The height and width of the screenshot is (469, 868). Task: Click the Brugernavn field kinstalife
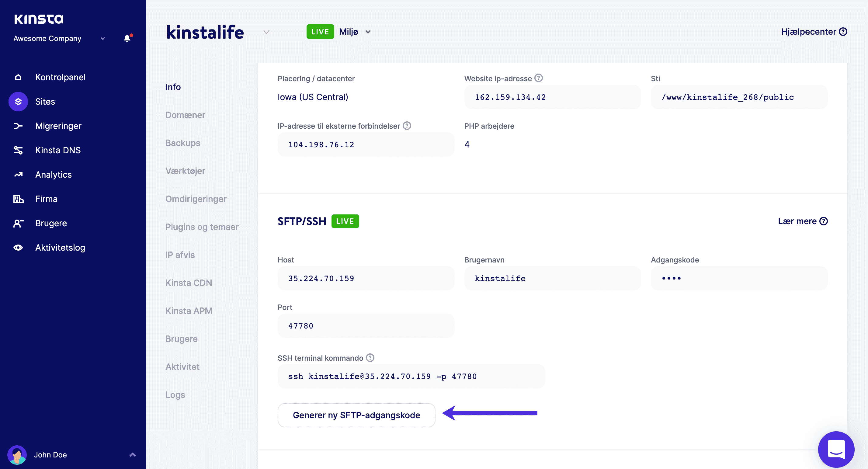553,278
